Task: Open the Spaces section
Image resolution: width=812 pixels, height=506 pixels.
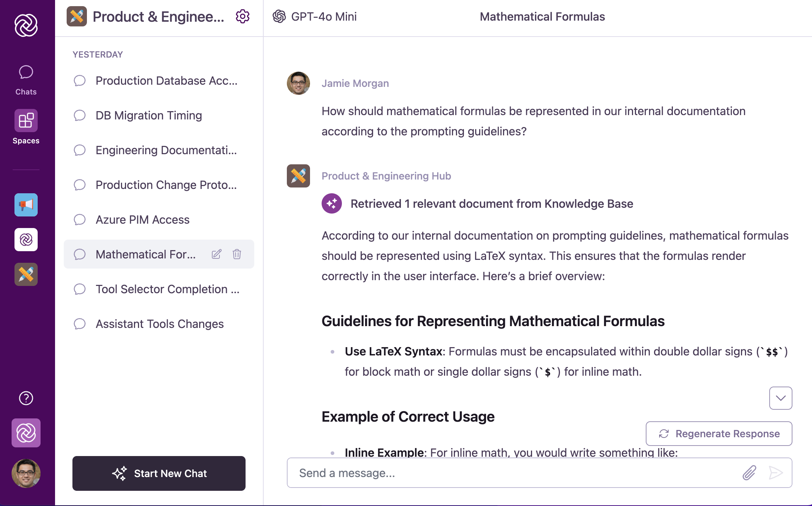Action: point(26,127)
